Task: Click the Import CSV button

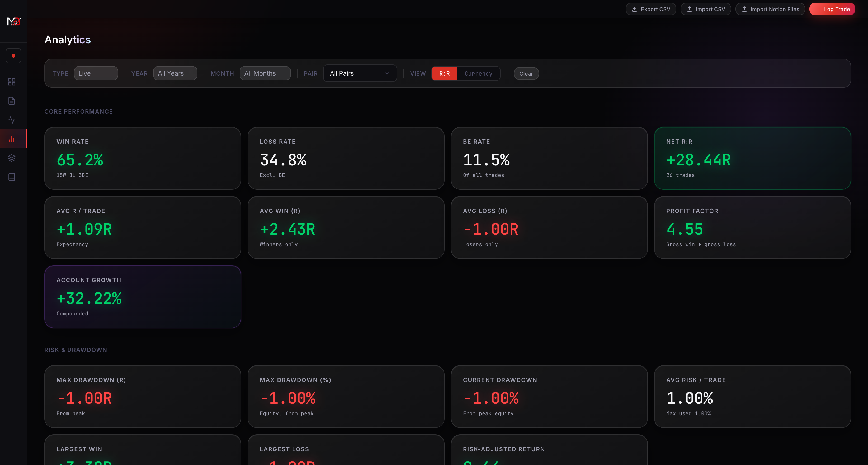Action: (706, 9)
